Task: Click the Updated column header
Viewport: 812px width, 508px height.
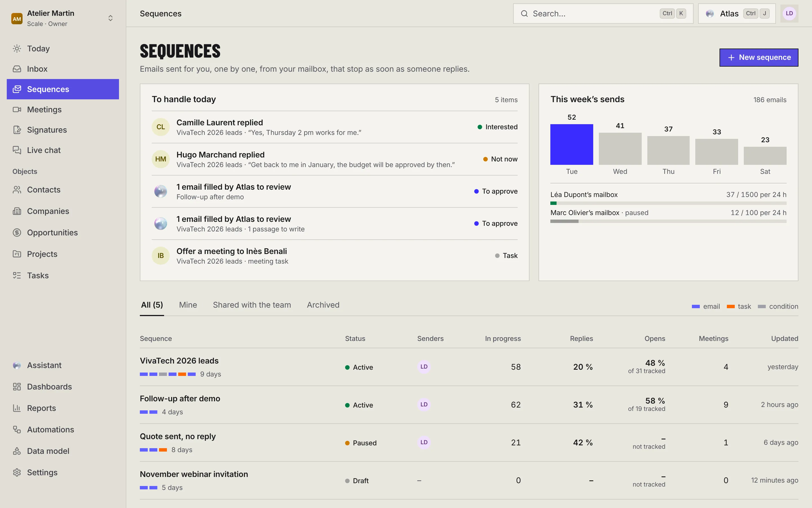Action: (784, 339)
